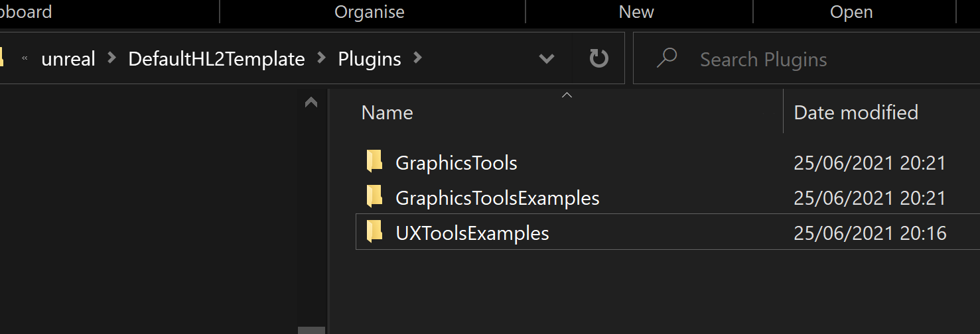The width and height of the screenshot is (980, 334).
Task: Expand chevron after Plugins breadcrumb
Action: pyautogui.click(x=417, y=58)
